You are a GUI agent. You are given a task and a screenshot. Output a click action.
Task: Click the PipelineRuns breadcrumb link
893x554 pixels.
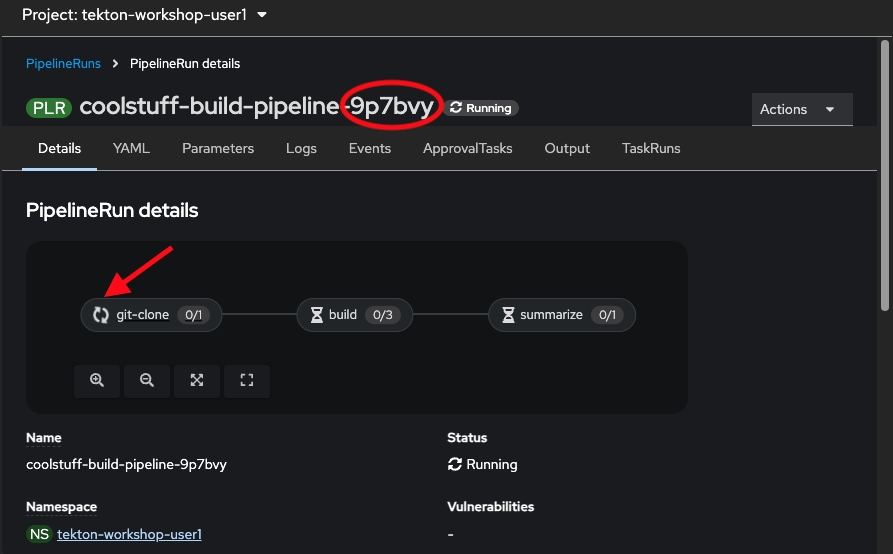click(64, 63)
